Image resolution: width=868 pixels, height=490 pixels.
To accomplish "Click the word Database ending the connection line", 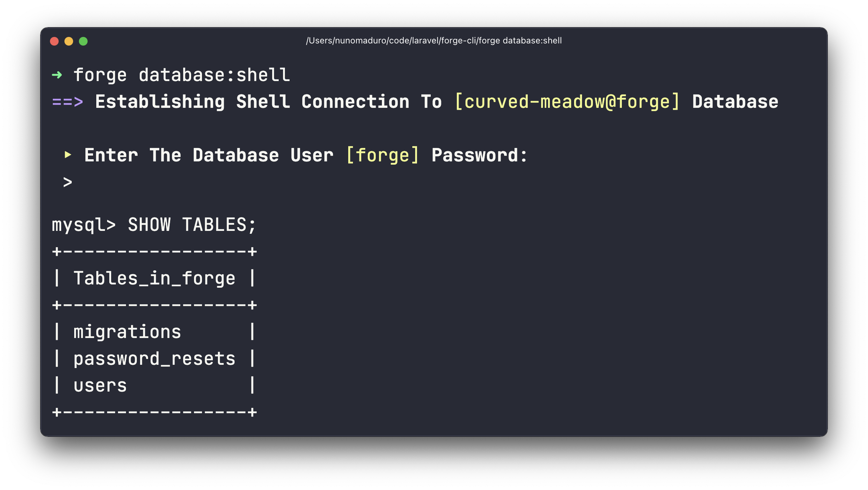I will pyautogui.click(x=735, y=102).
